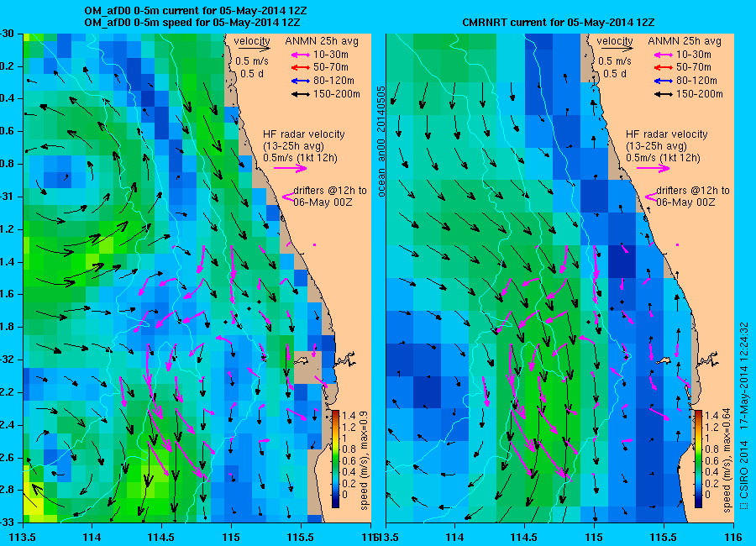Click latitude label '-33' on left axis
The height and width of the screenshot is (546, 756).
(x=7, y=522)
